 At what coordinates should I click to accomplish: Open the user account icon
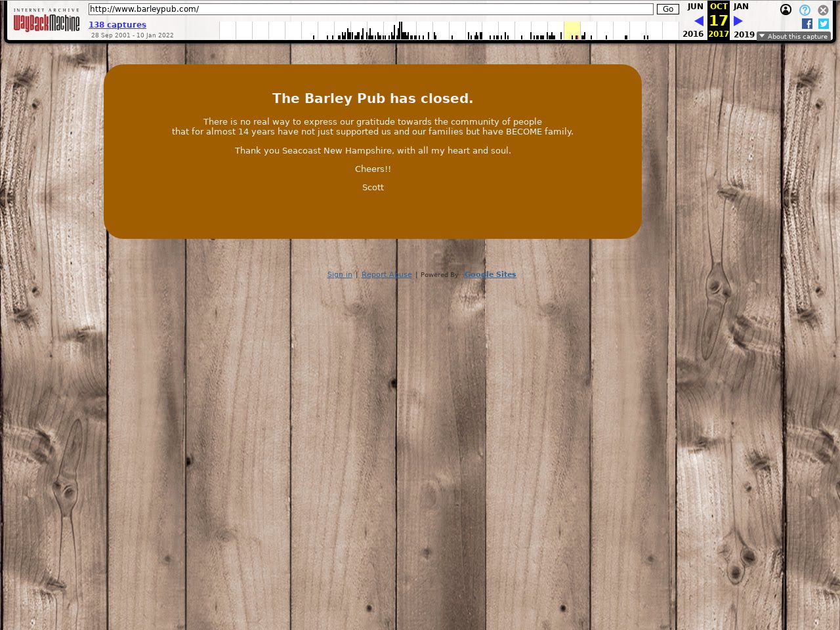pyautogui.click(x=786, y=10)
